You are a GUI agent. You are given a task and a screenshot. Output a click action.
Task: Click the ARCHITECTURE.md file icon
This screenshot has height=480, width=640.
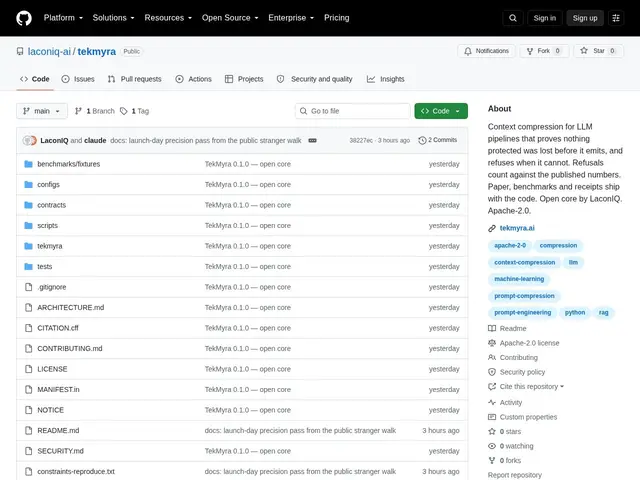click(x=28, y=307)
